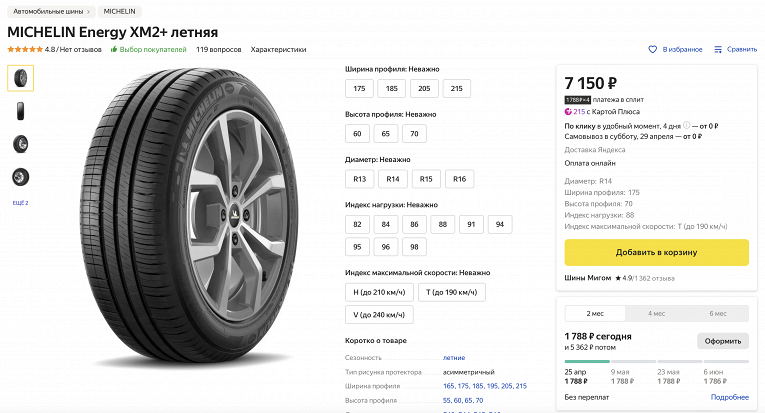Switch to the 6 мес installment tab
This screenshot has width=765, height=413.
(718, 314)
